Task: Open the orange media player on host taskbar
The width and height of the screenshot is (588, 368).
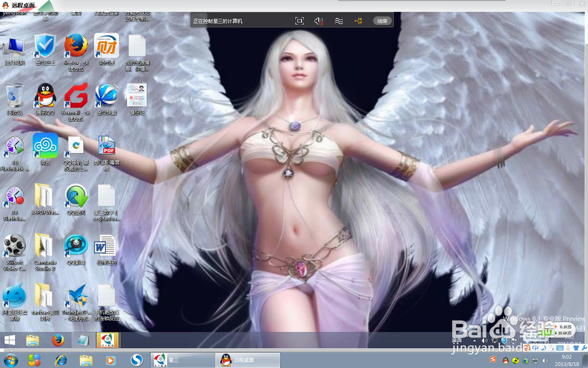Action: pyautogui.click(x=111, y=360)
